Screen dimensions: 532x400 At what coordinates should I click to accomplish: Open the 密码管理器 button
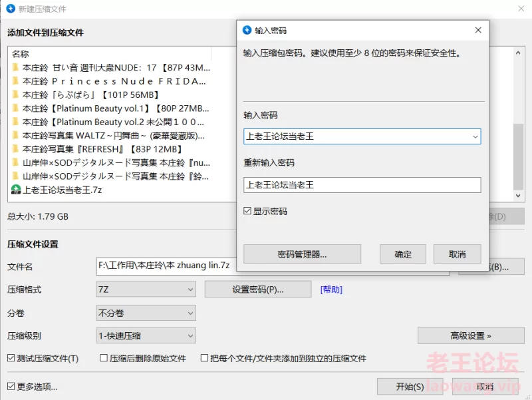click(x=302, y=254)
